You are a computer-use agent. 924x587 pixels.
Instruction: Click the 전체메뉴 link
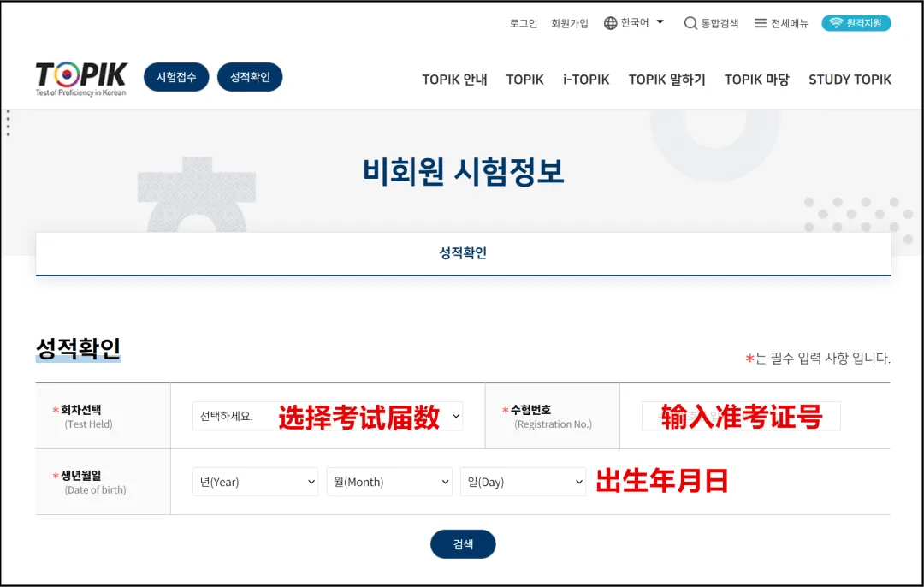coord(790,24)
